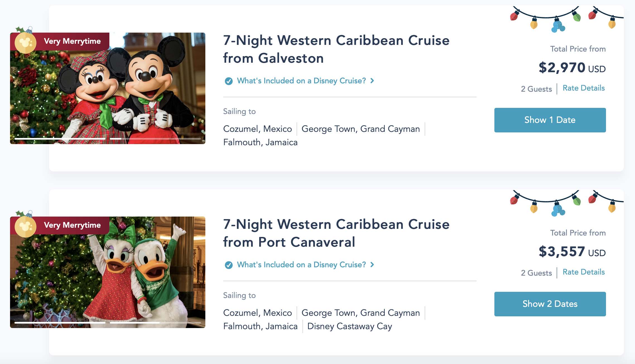Click the golden Mickey ornament on the Galveston cruise badge
The image size is (635, 364).
pos(25,42)
